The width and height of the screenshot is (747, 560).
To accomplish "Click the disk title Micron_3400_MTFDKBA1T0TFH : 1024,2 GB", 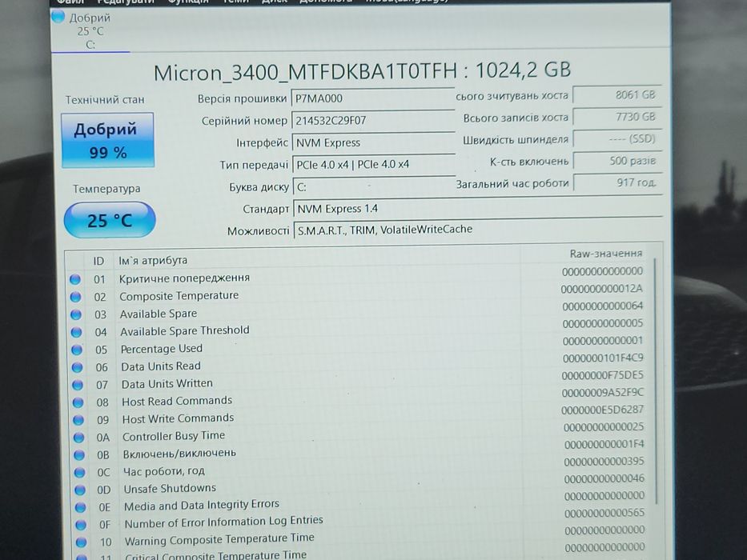I will 362,71.
